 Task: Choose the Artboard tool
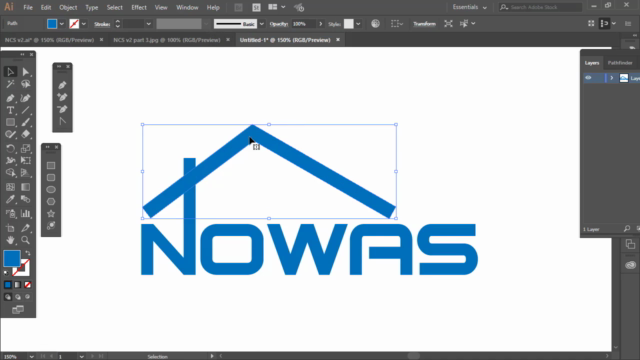10,228
